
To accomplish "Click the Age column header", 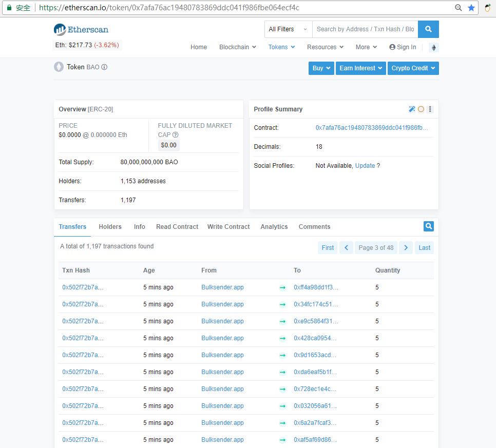I will (x=149, y=270).
